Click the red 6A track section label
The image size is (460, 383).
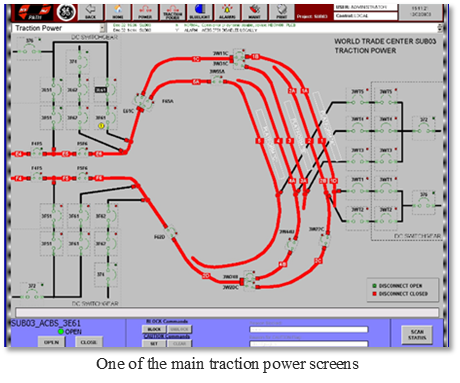coord(196,82)
